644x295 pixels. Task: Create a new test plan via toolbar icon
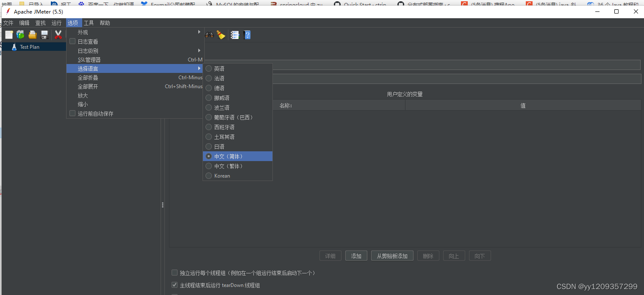click(8, 35)
